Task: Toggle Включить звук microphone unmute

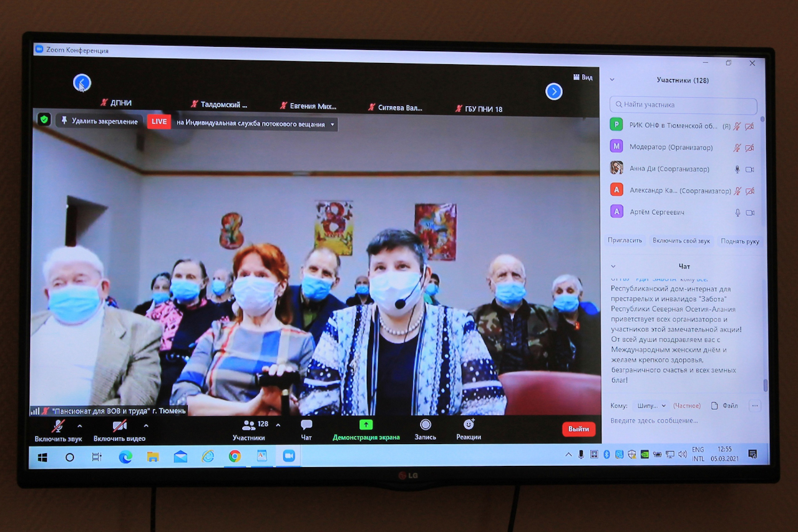Action: coord(58,431)
